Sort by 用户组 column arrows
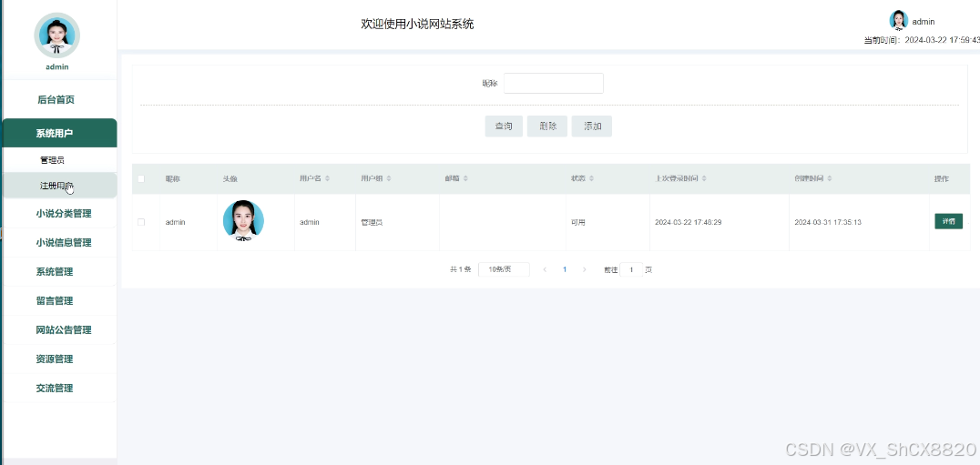The image size is (980, 465). 389,179
